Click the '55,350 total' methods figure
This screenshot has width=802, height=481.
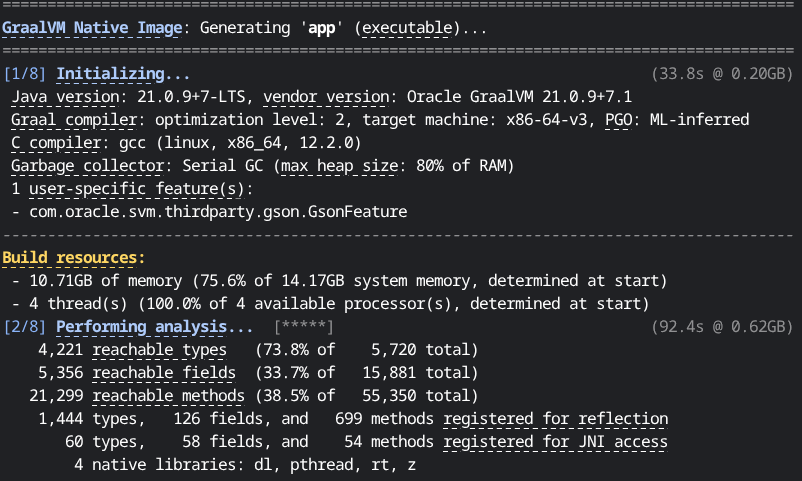pos(416,396)
